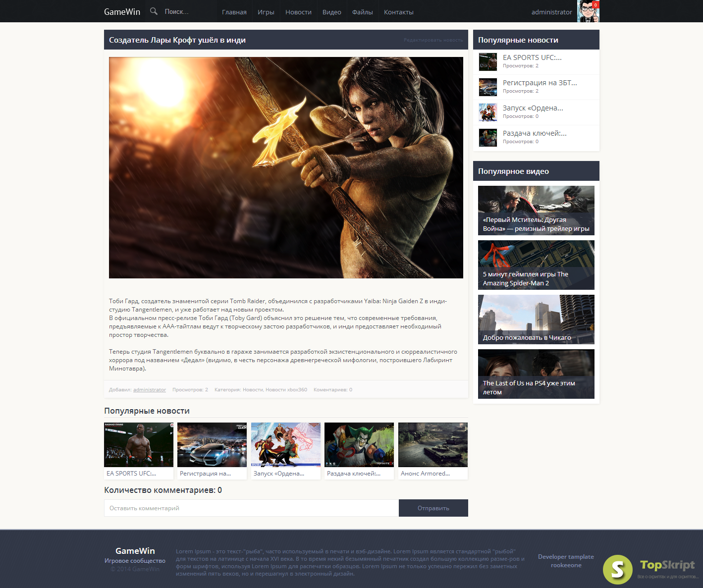Screen dimensions: 703x588
Task: Open Регистрация на... card below article
Action: 212,451
